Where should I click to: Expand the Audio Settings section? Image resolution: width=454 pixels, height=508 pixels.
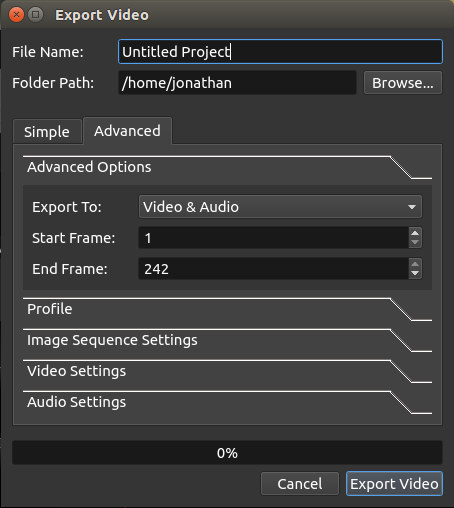point(227,402)
